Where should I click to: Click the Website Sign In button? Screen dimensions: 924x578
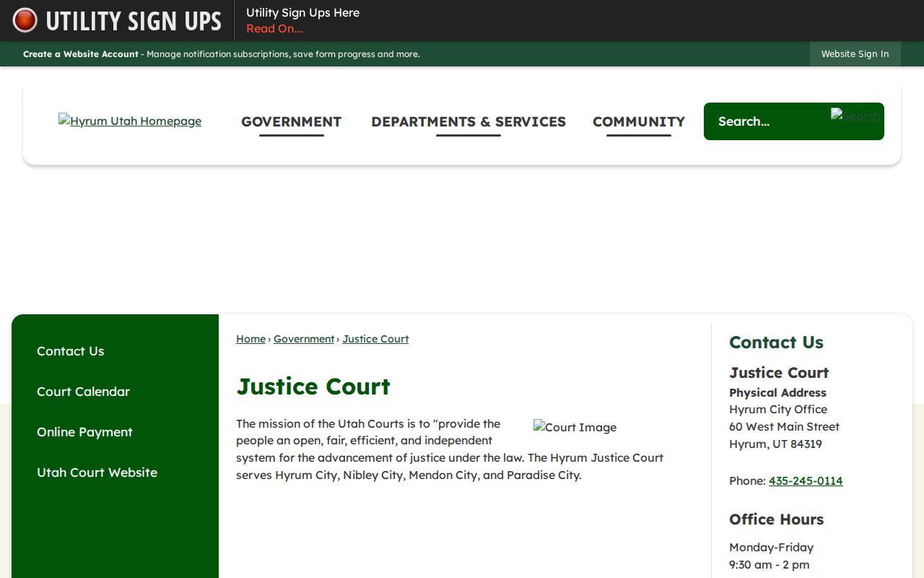[x=855, y=54]
